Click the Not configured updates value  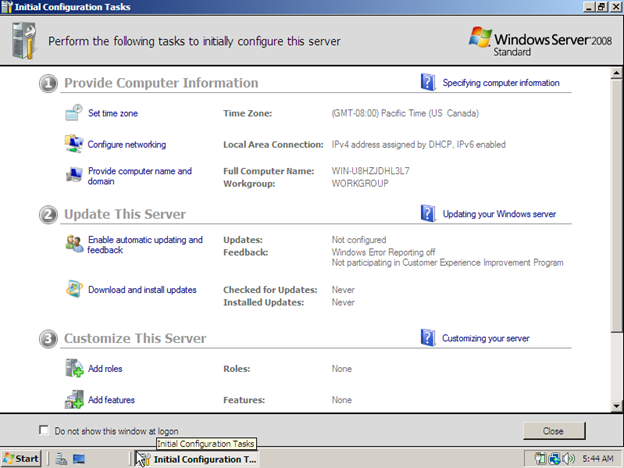359,240
